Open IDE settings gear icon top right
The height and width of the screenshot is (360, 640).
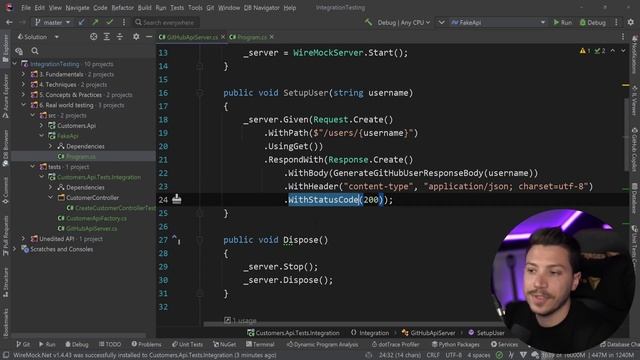631,22
